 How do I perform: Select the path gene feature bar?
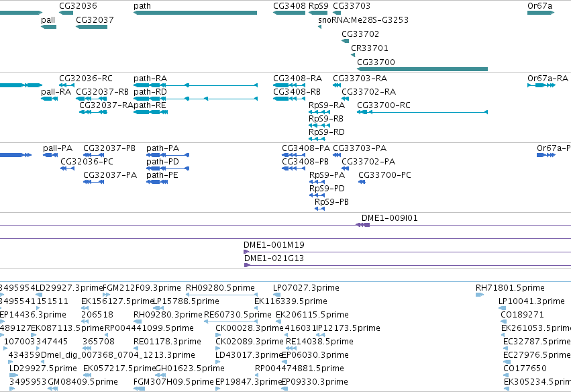(x=195, y=13)
